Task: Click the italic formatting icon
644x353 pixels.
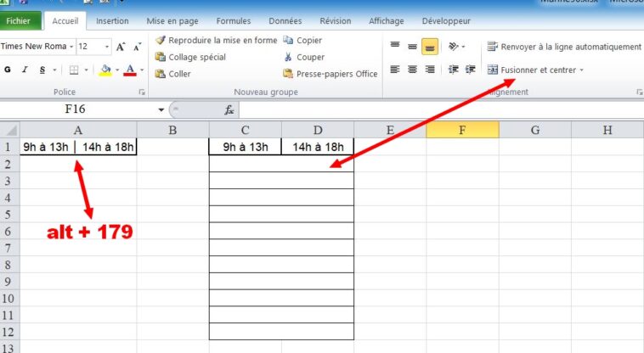Action: (x=24, y=70)
